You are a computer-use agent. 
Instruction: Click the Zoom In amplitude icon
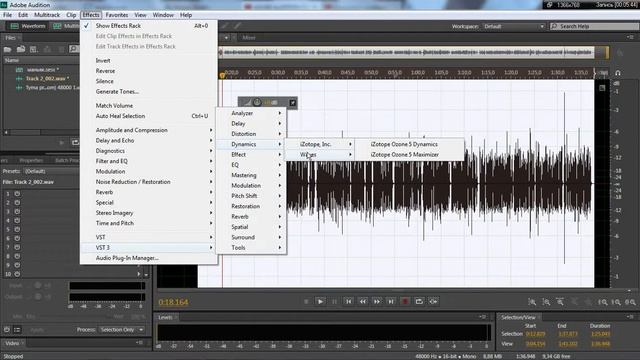[x=532, y=302]
